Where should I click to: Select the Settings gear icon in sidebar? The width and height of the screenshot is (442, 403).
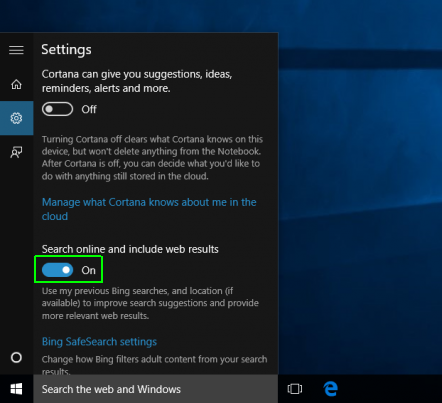pyautogui.click(x=16, y=118)
